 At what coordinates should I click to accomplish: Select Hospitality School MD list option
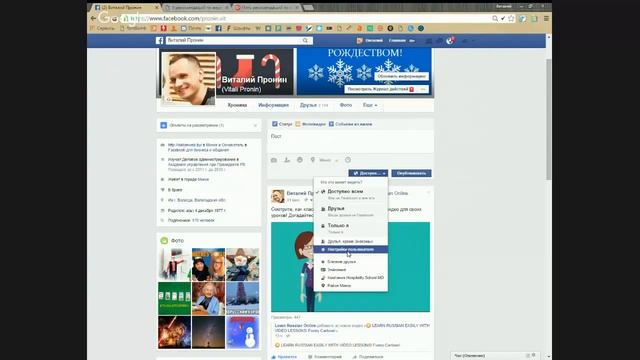(351, 278)
